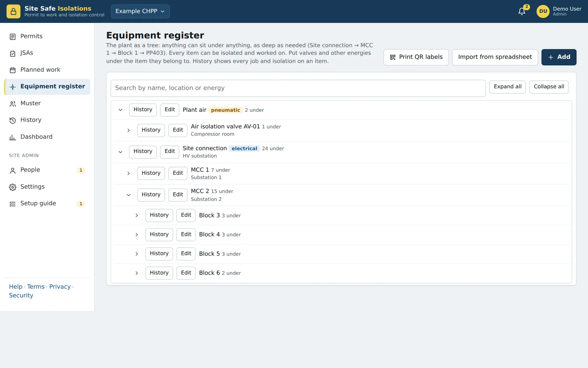Screen dimensions: 588x368
Task: Collapse the MCC 2 row
Action: pos(129,195)
